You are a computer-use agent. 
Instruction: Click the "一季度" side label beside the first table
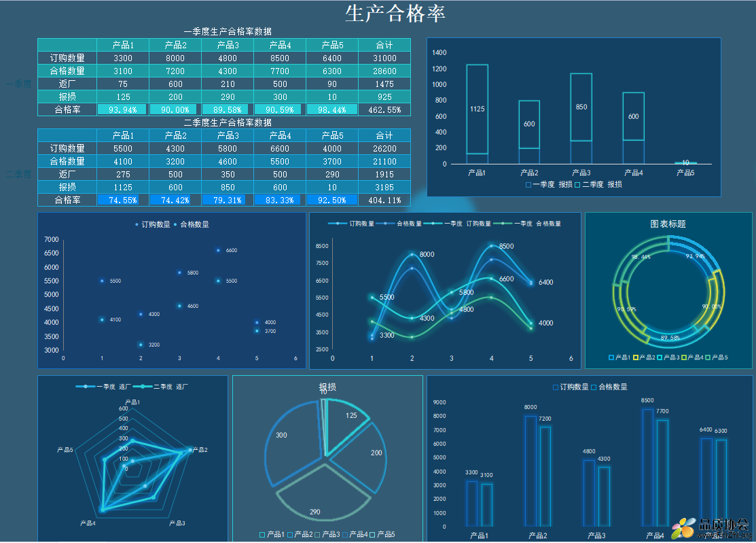[19, 84]
